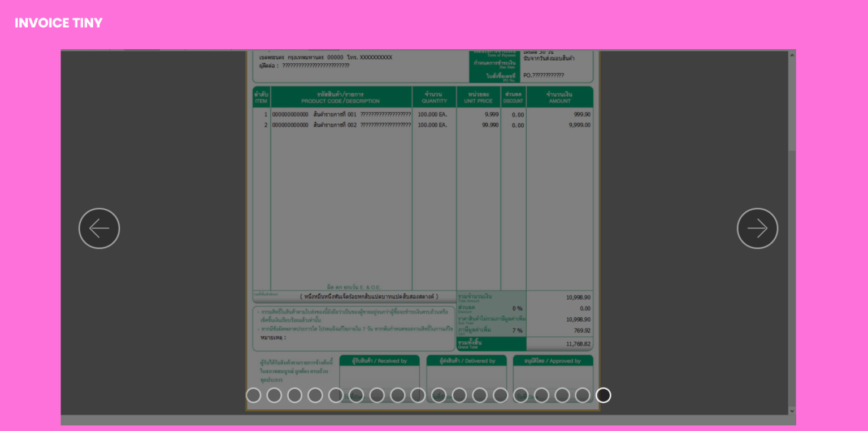868x431 pixels.
Task: Click the scroll down arrow of embedded viewer
Action: coord(792,411)
